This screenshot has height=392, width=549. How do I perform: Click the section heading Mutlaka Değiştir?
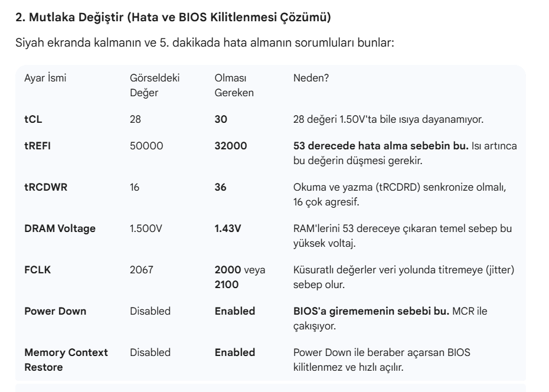(x=173, y=17)
